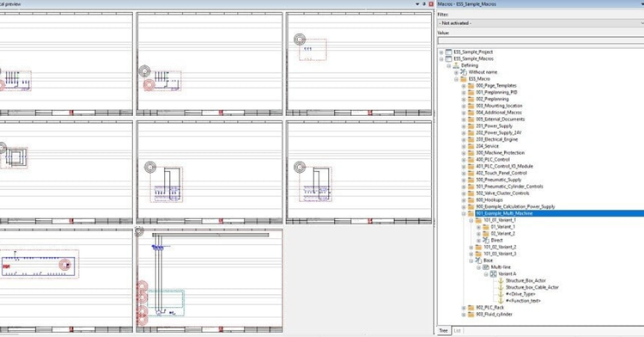Click the Multi-line representation type icon
Image resolution: width=644 pixels, height=337 pixels.
pyautogui.click(x=485, y=267)
